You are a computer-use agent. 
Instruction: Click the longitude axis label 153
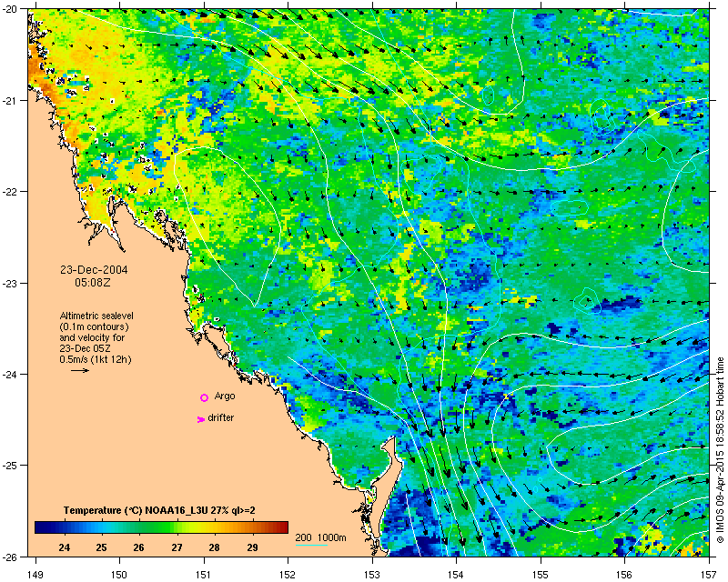click(372, 575)
